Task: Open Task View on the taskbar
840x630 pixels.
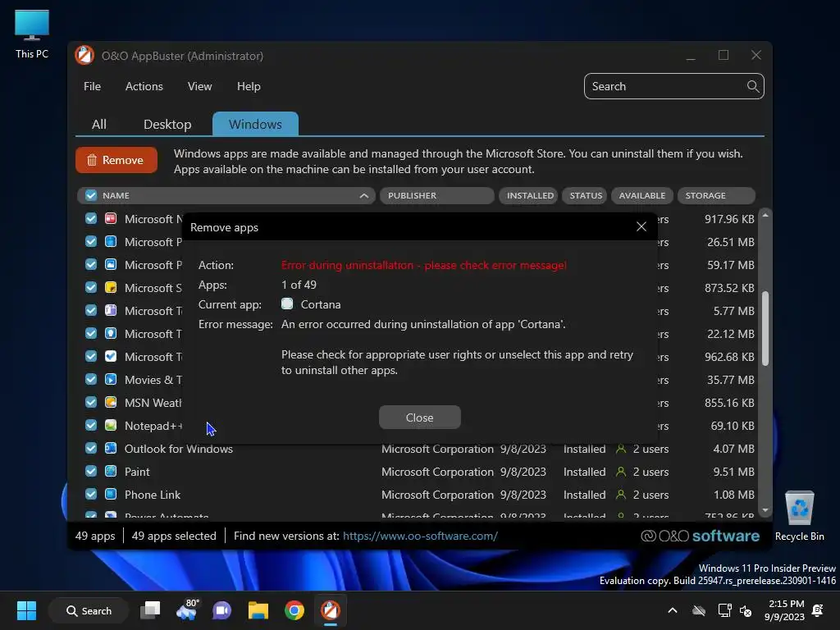Action: click(150, 610)
